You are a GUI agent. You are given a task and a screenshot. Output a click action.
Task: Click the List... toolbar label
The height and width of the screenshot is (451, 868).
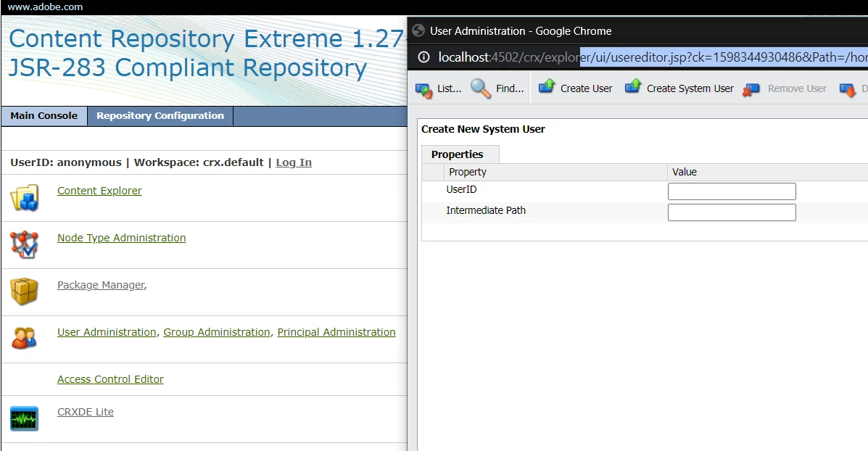pos(449,88)
